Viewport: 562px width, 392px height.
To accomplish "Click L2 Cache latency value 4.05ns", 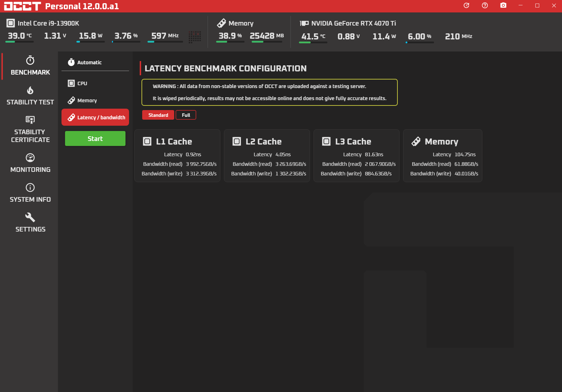I will 283,154.
